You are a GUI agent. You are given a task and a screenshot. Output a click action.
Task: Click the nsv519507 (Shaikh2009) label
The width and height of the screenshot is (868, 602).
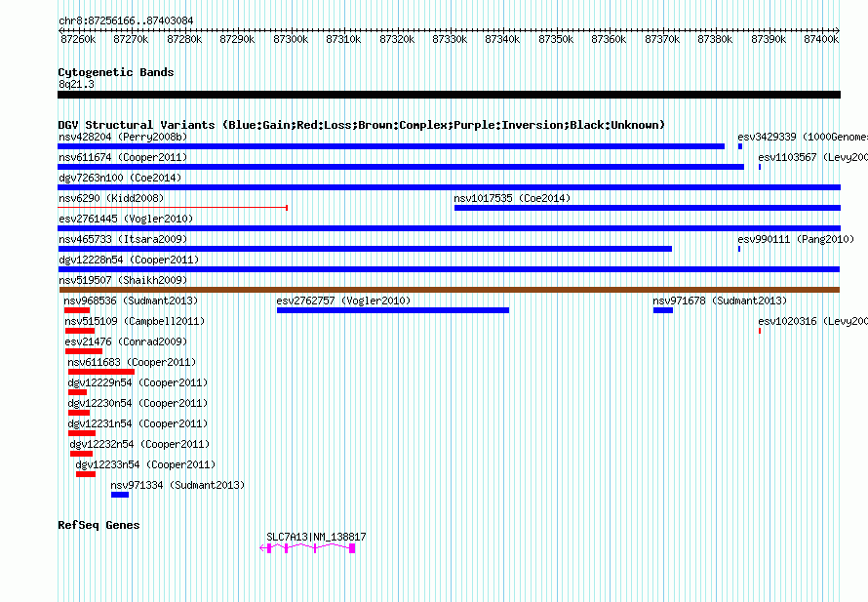(x=123, y=280)
